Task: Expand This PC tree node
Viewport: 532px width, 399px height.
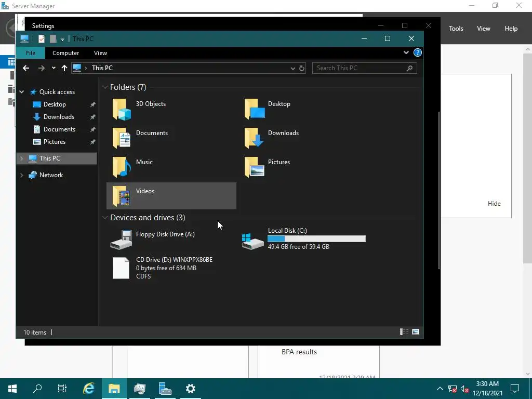Action: [22, 158]
